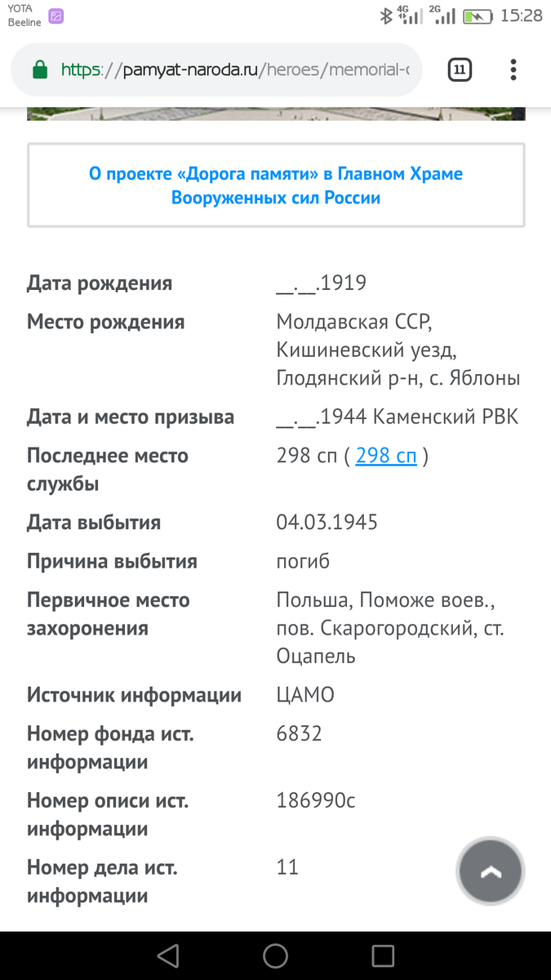Open the 298 сп unit link
The width and height of the screenshot is (551, 980).
(386, 456)
